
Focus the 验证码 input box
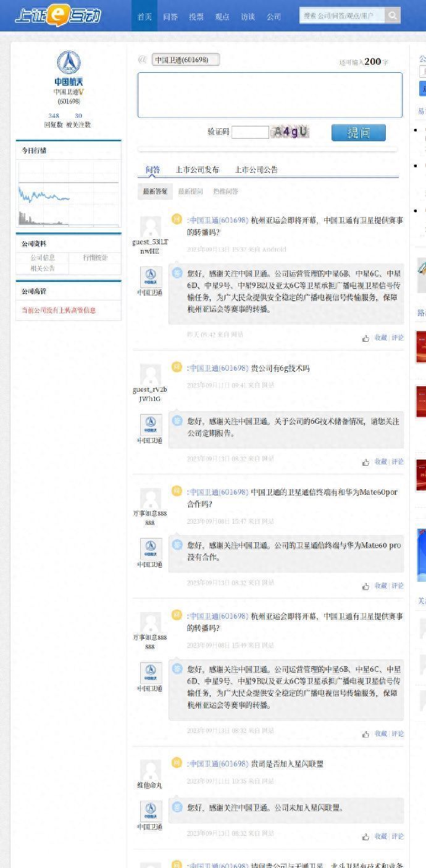(x=250, y=132)
